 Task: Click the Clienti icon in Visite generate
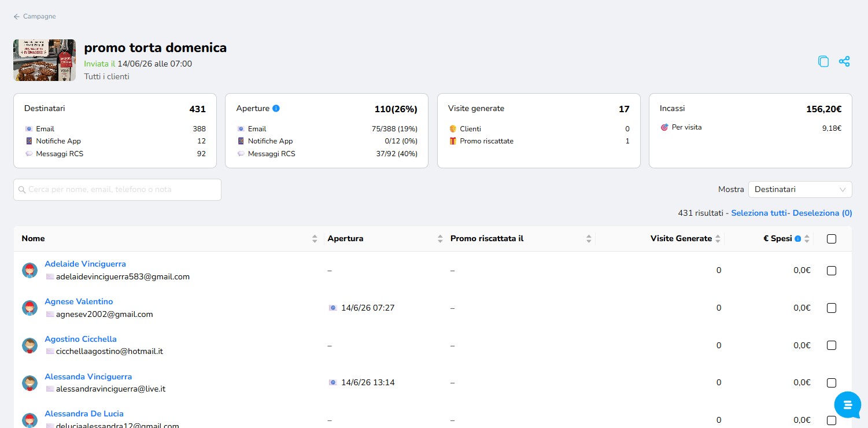click(x=453, y=129)
